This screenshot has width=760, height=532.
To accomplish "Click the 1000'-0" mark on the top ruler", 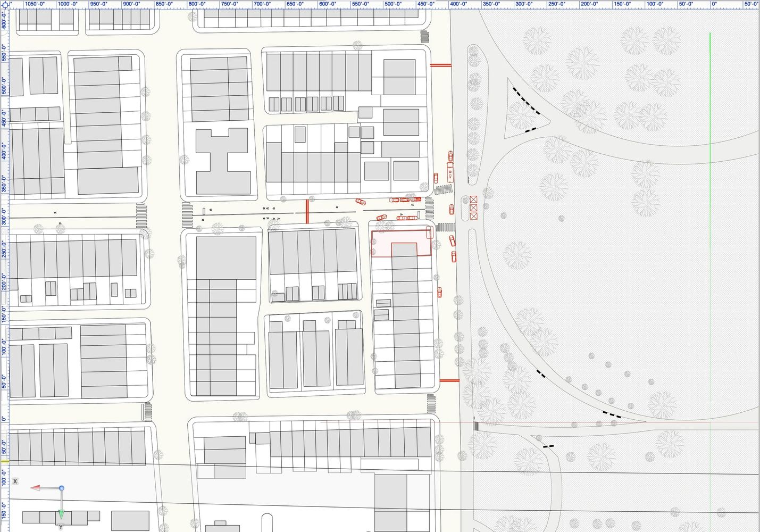I will (x=68, y=4).
